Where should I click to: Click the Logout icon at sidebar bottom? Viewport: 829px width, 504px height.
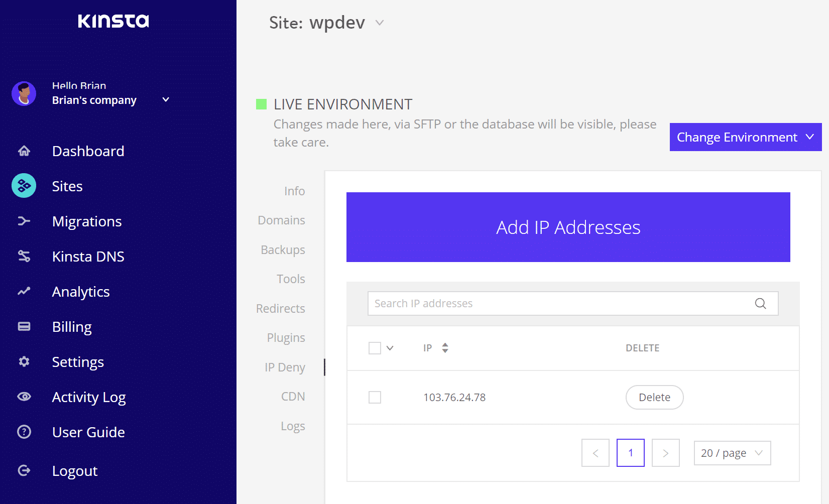tap(24, 470)
